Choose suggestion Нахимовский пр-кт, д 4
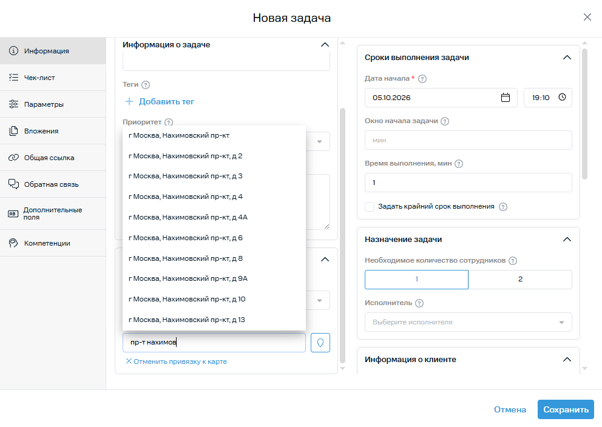Viewport: 602px width, 427px height. (214, 197)
